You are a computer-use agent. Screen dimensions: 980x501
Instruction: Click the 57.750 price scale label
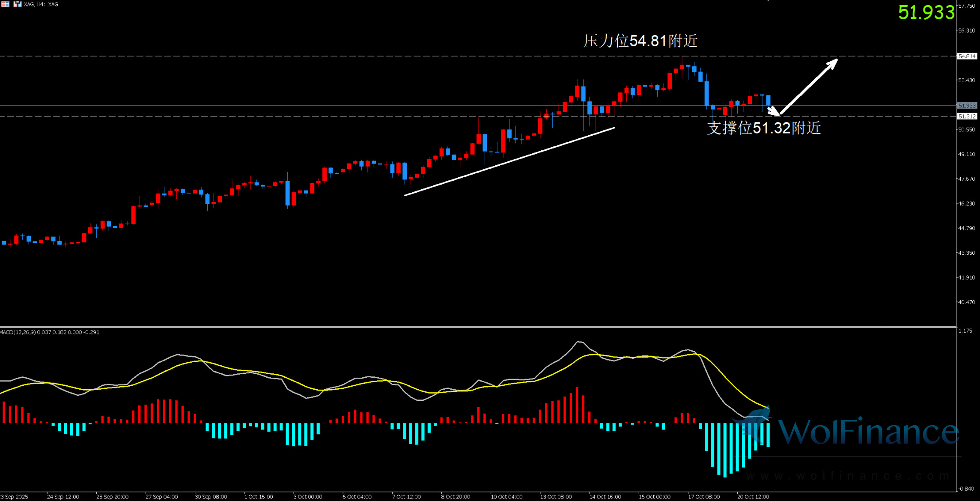[x=967, y=6]
